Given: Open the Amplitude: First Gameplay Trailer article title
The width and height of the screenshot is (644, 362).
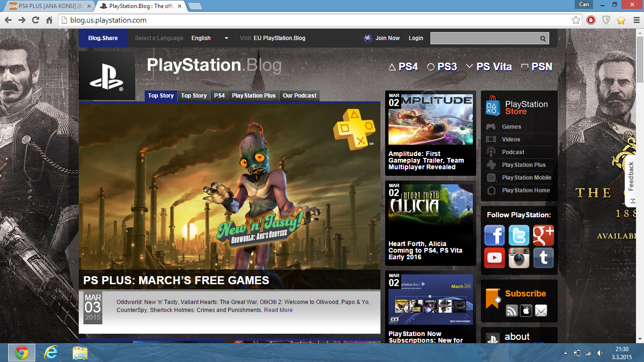Looking at the screenshot, I should click(x=426, y=160).
